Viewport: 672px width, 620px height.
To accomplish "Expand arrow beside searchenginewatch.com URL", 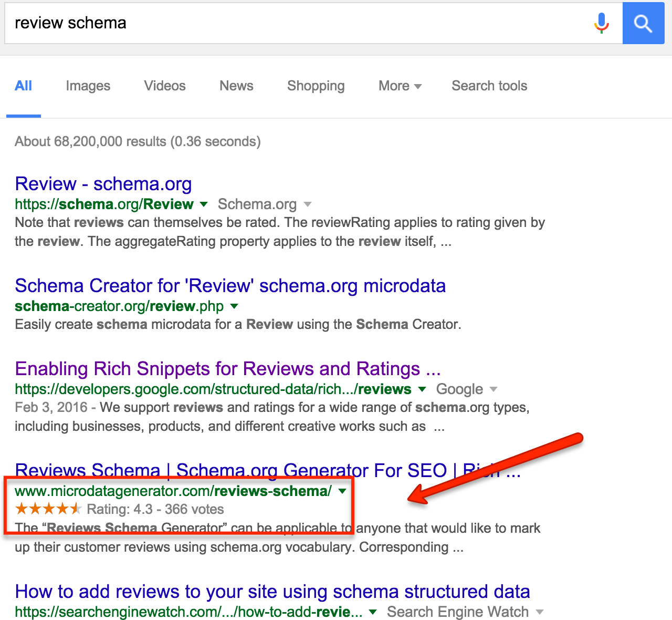I will click(x=373, y=612).
